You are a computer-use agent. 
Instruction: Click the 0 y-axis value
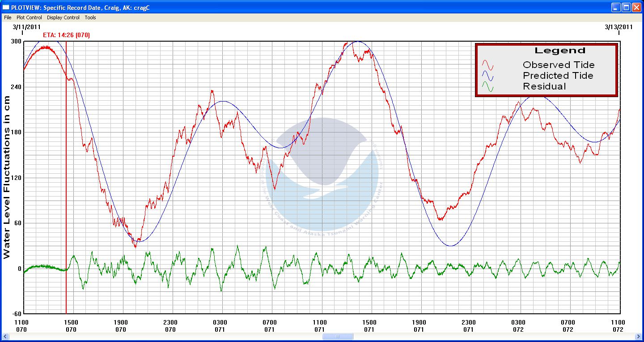(20, 269)
